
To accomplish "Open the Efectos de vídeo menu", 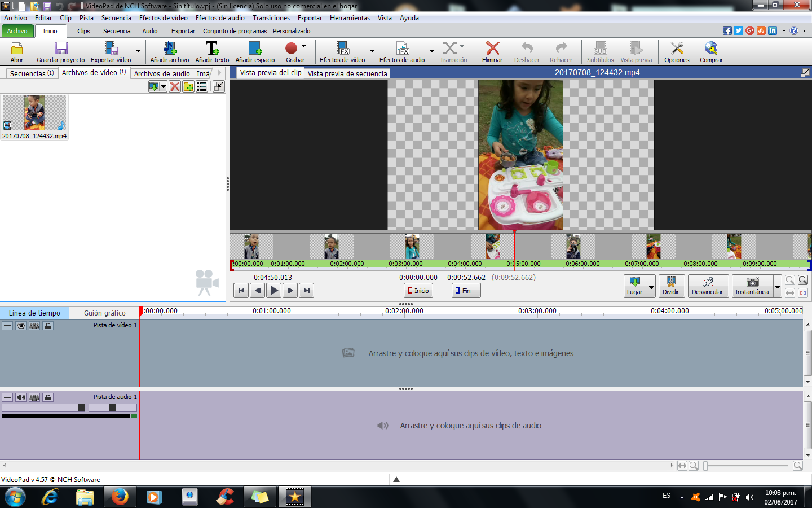I will click(164, 18).
